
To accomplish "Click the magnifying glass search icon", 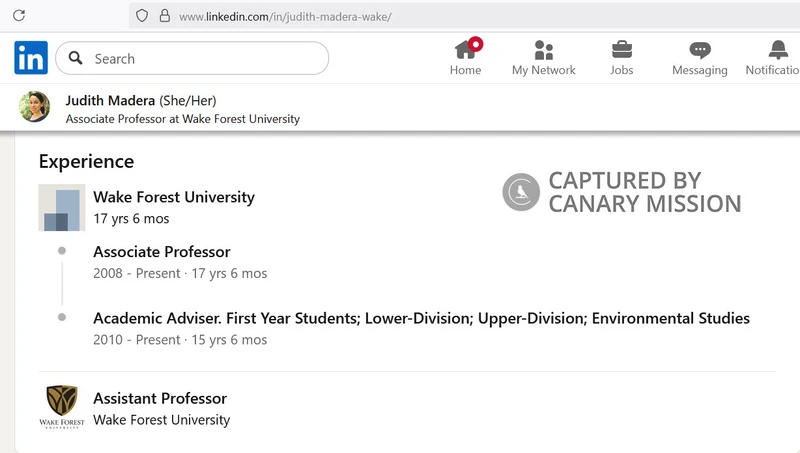I will click(76, 58).
